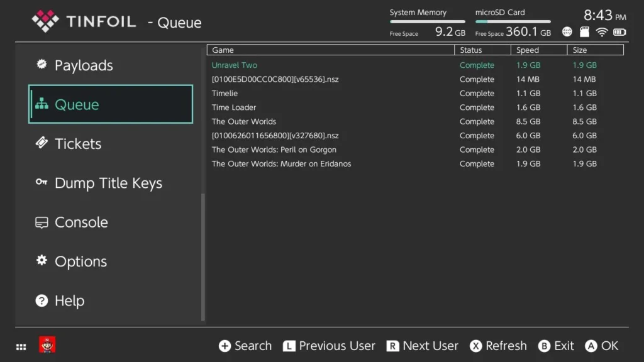
Task: Click the Status column header
Action: pos(482,50)
